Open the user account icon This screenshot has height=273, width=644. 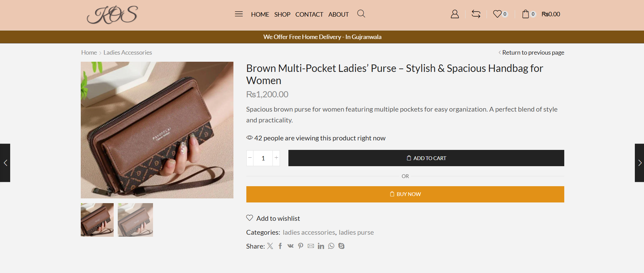(x=455, y=14)
